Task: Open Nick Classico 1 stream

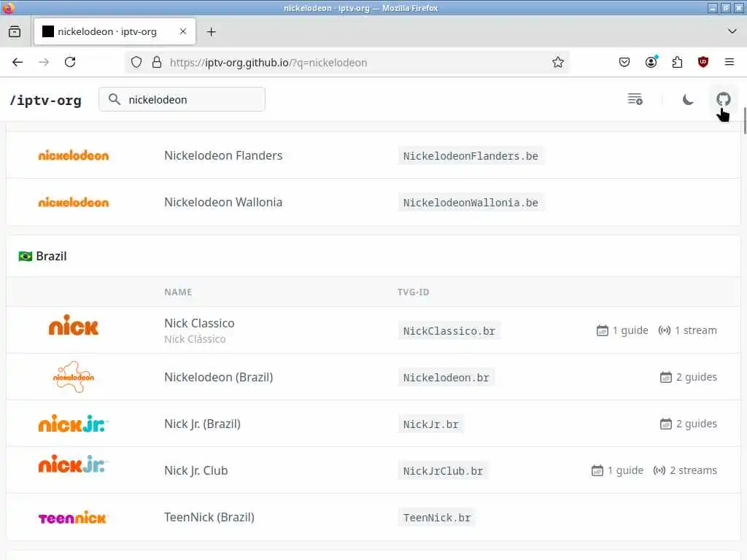Action: click(687, 330)
